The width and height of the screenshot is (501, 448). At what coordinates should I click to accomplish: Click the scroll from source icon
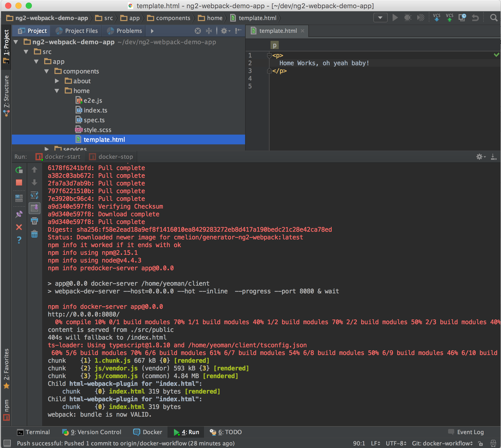[198, 31]
